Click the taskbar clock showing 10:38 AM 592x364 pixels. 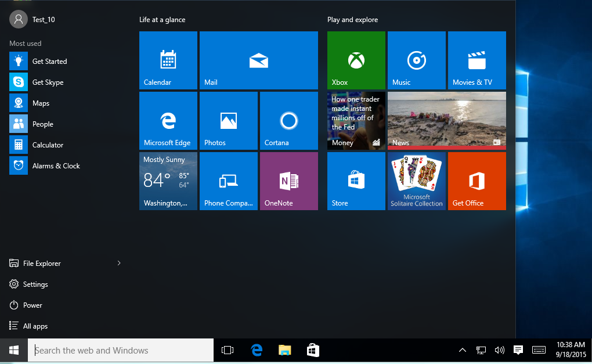click(x=571, y=349)
